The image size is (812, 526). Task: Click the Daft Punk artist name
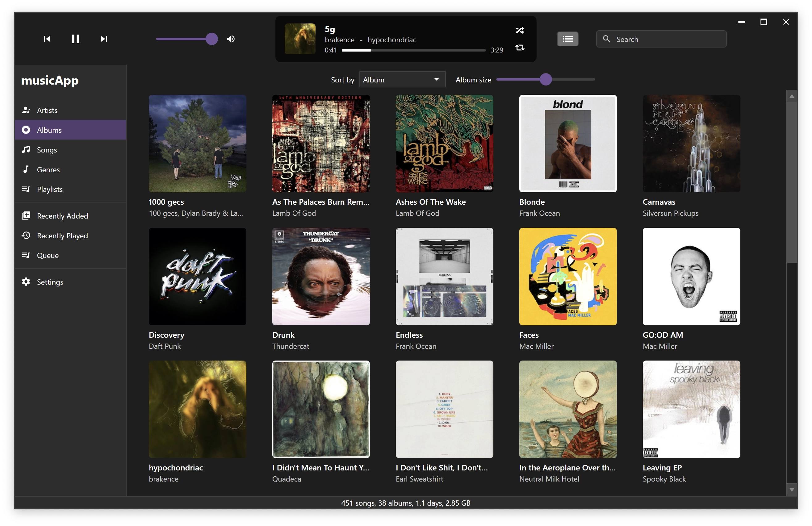165,346
